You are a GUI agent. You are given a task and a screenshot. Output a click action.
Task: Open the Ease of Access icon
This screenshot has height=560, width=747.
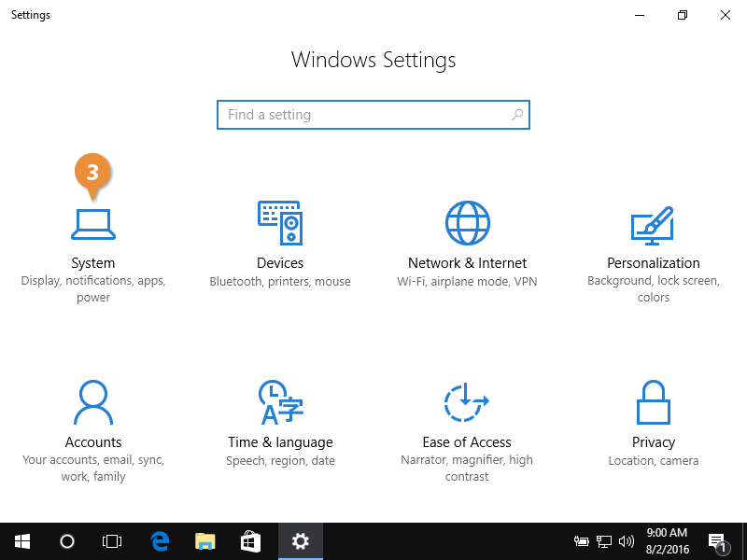click(467, 402)
